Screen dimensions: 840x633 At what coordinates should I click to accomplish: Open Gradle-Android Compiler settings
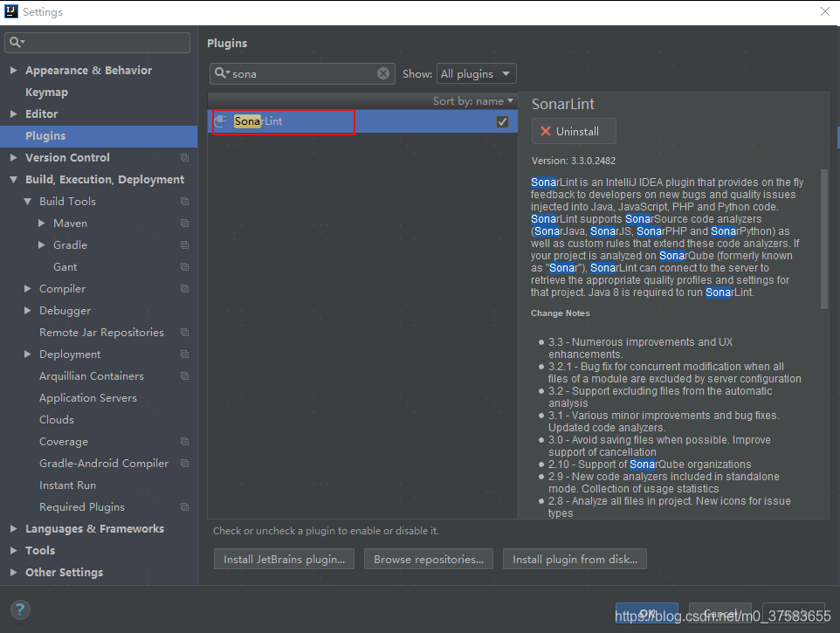[104, 464]
